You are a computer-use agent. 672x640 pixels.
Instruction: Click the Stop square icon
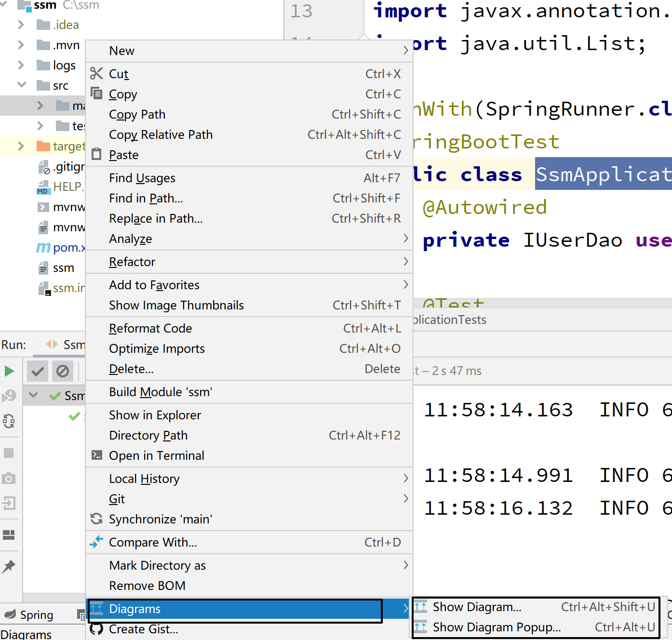click(x=9, y=453)
